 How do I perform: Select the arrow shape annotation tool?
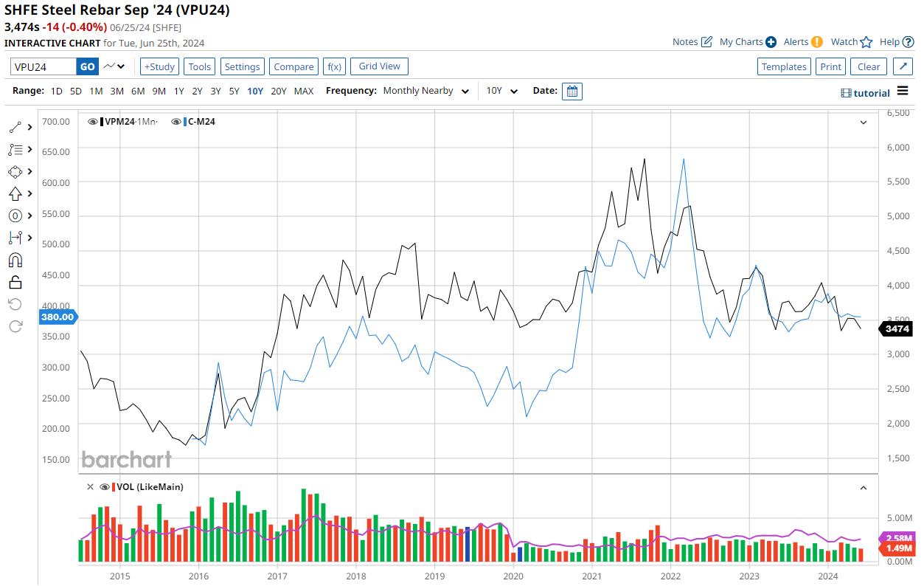pyautogui.click(x=15, y=193)
